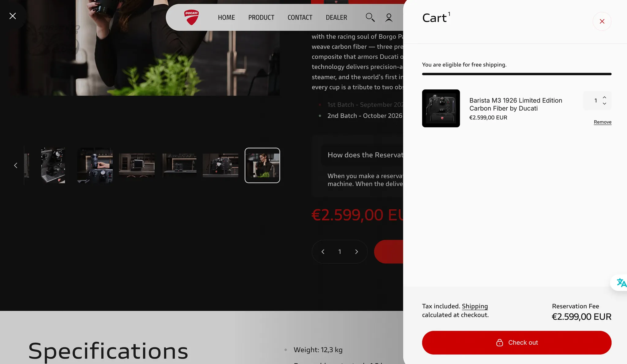Viewport: 627px width, 364px height.
Task: Close the cart panel with red X
Action: 602,21
